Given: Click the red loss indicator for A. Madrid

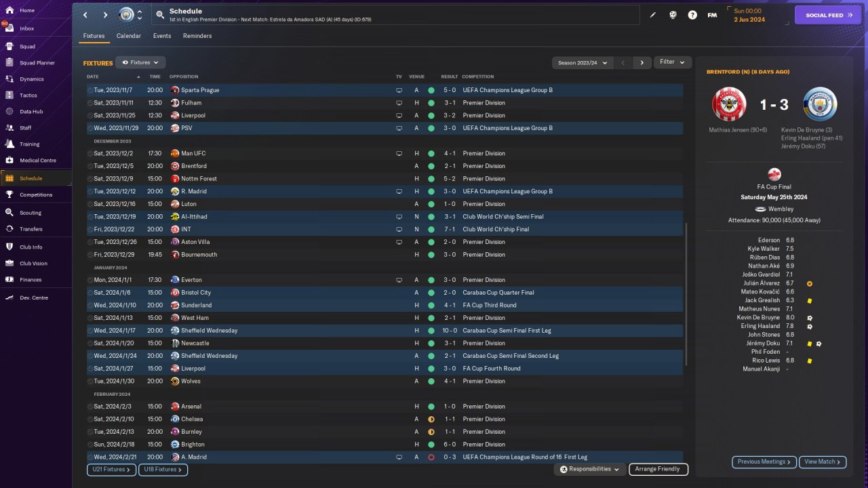Looking at the screenshot, I should (x=431, y=457).
